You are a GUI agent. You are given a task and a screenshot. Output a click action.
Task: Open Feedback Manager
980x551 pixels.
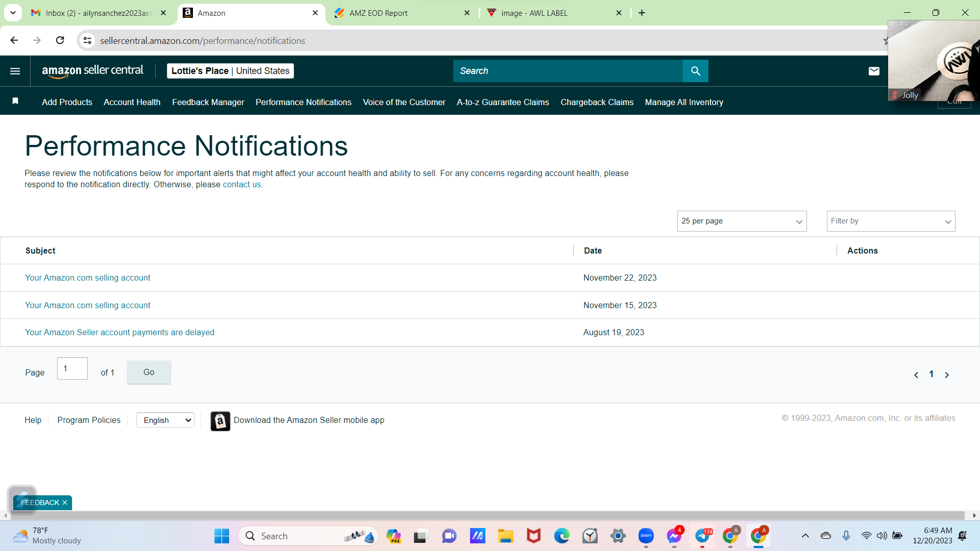(208, 102)
